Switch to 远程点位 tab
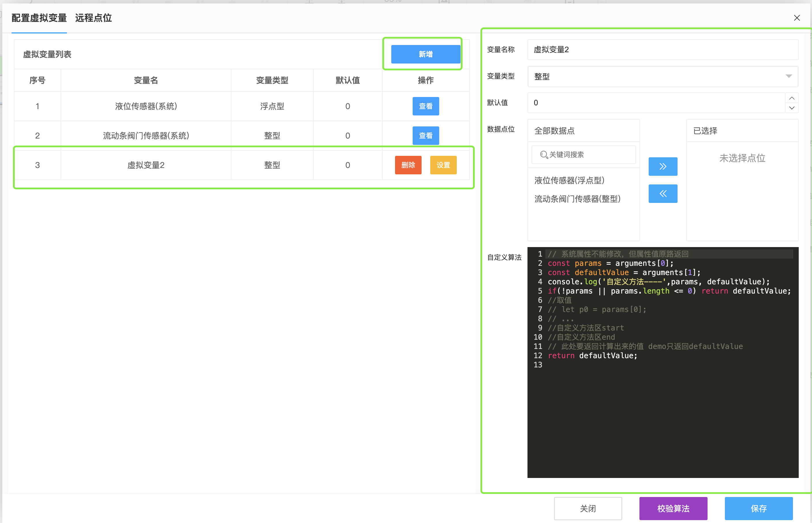 coord(93,18)
